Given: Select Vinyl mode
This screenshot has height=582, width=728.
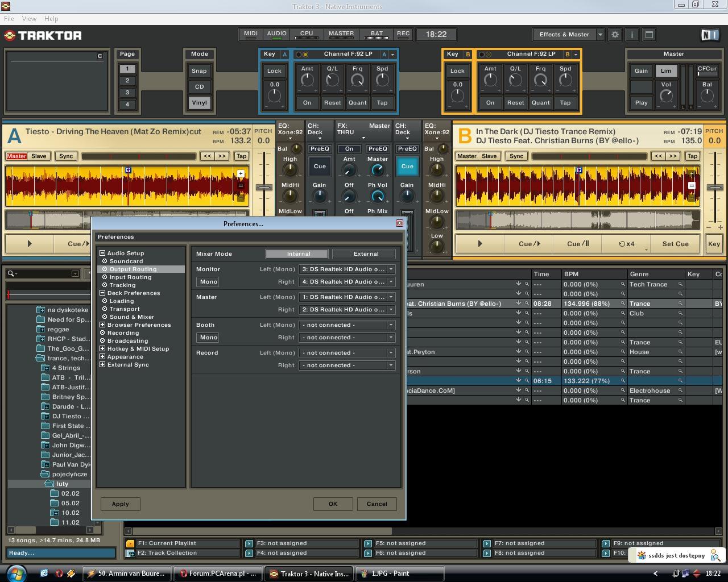Looking at the screenshot, I should 199,103.
